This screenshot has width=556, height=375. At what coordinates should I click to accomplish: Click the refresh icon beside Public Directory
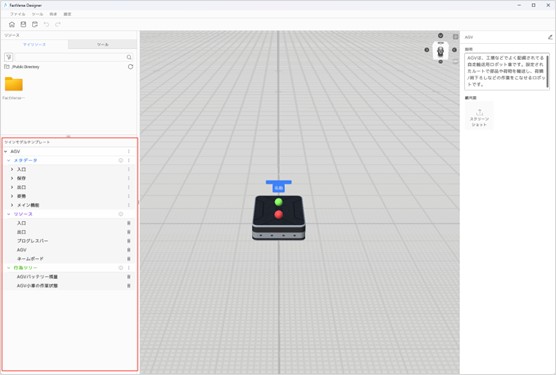coord(130,67)
